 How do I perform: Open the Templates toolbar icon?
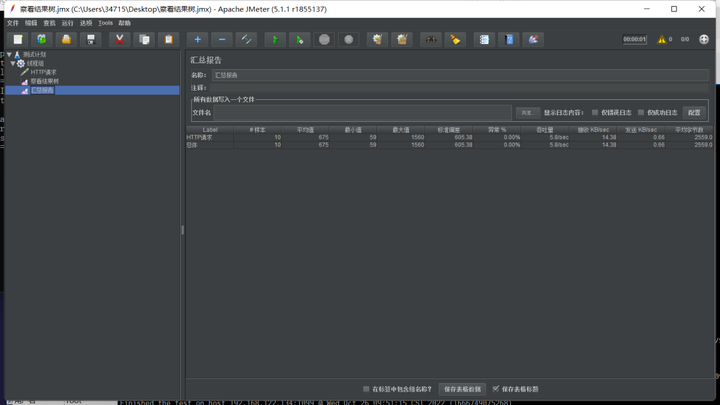pos(42,39)
